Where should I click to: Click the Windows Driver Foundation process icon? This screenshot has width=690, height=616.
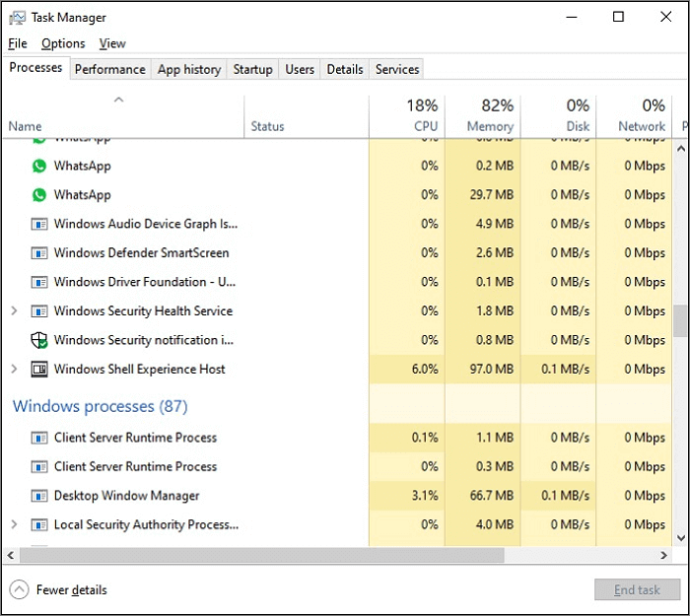pyautogui.click(x=39, y=282)
